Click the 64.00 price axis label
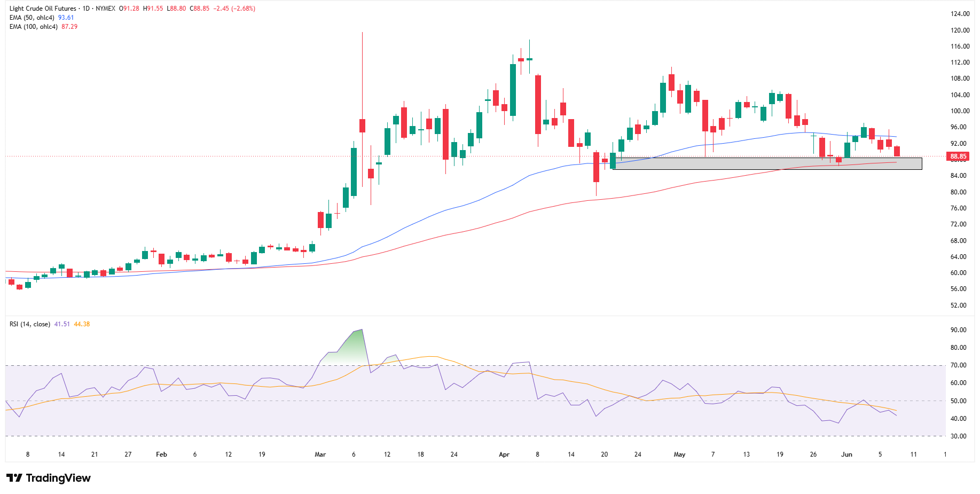Viewport: 980px width, 494px height. [x=958, y=257]
